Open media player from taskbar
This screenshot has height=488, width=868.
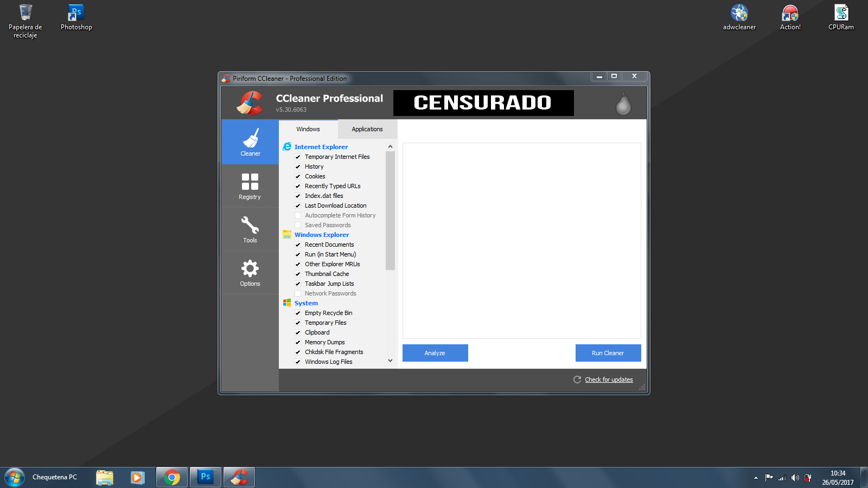coord(137,478)
